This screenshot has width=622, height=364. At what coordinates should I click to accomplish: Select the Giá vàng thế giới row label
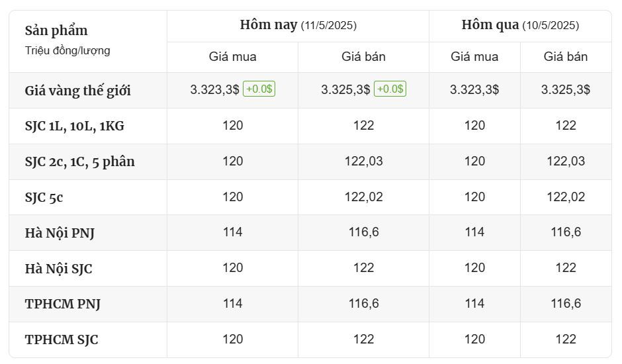(x=78, y=91)
